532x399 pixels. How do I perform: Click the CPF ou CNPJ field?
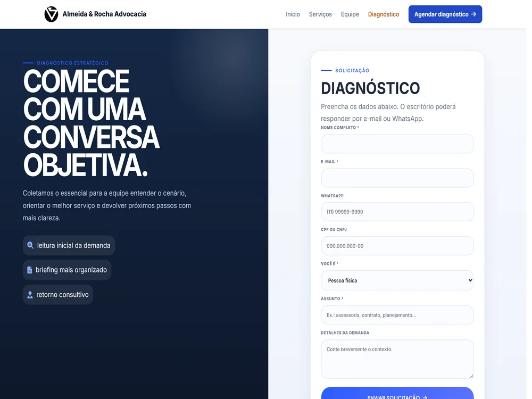(397, 246)
